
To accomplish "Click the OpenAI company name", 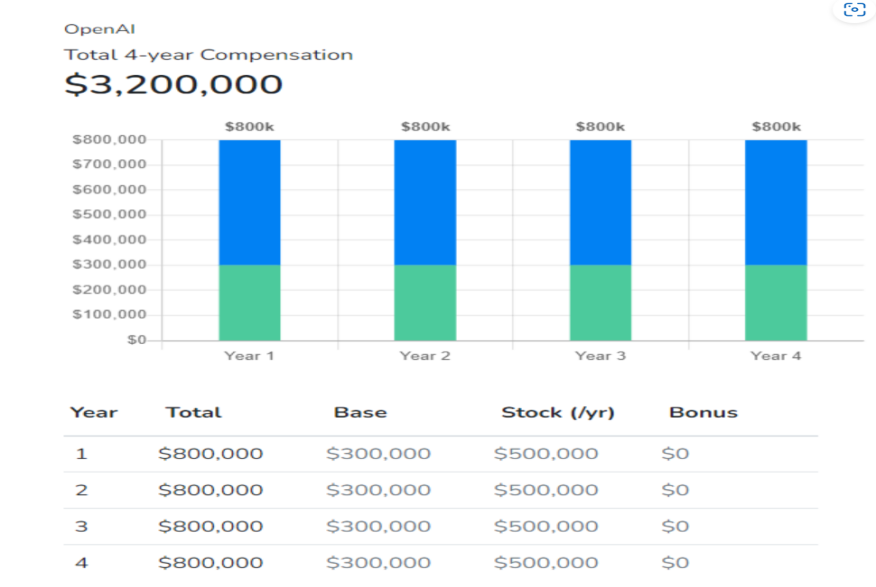I will point(99,29).
